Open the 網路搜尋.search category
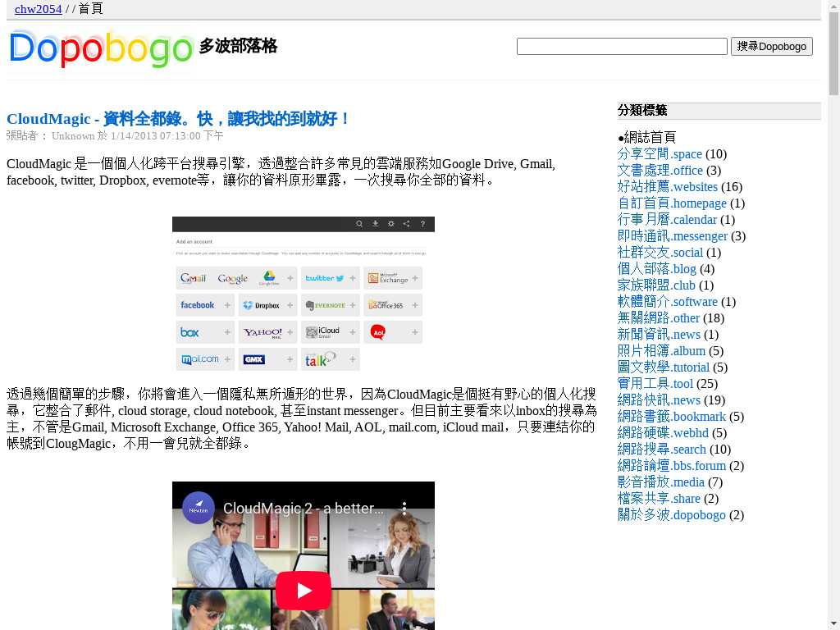840x630 pixels. pyautogui.click(x=662, y=450)
